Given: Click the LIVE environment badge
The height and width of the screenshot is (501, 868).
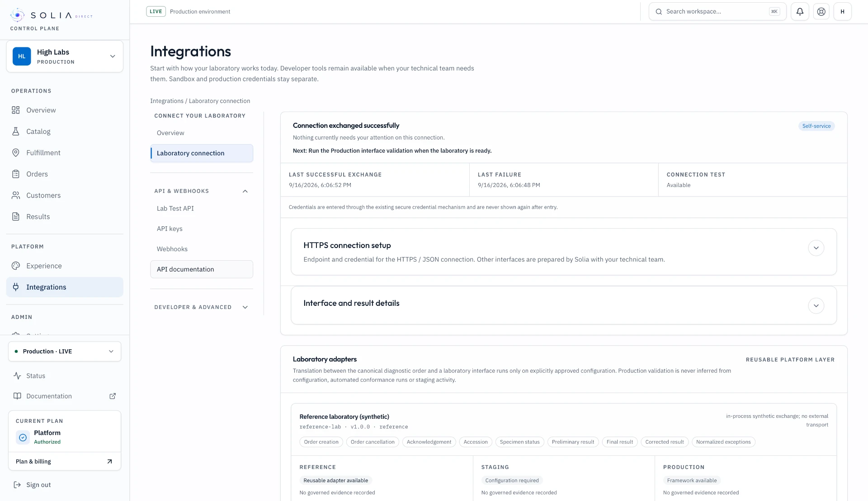Looking at the screenshot, I should [156, 12].
